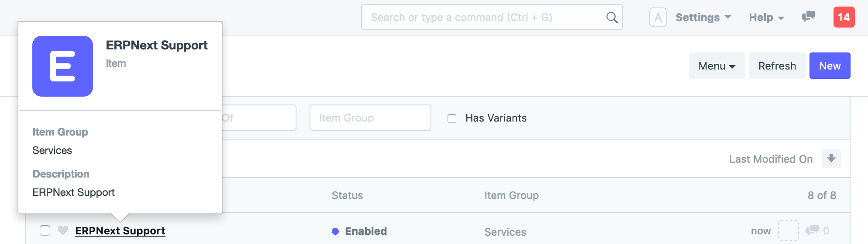Enable the Has Variants checkbox
868x244 pixels.
[x=452, y=119]
